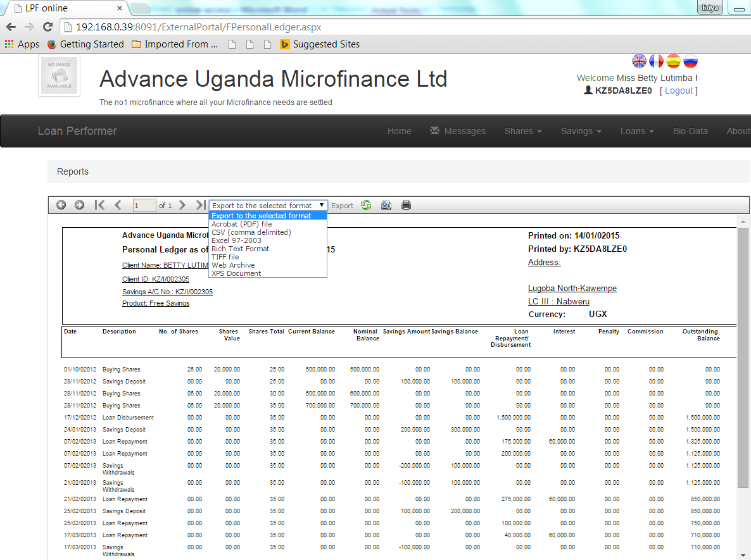Click the Eriya user button in title bar

point(710,7)
